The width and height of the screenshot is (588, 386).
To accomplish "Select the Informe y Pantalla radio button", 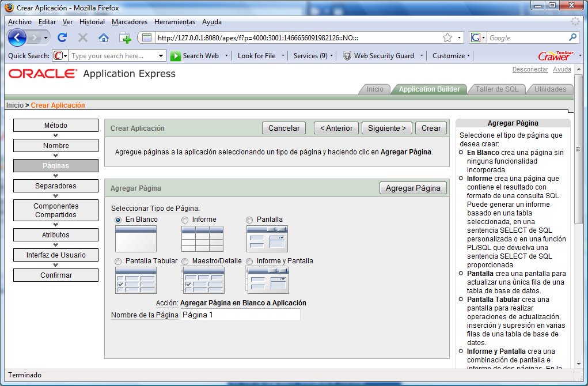I will click(249, 262).
